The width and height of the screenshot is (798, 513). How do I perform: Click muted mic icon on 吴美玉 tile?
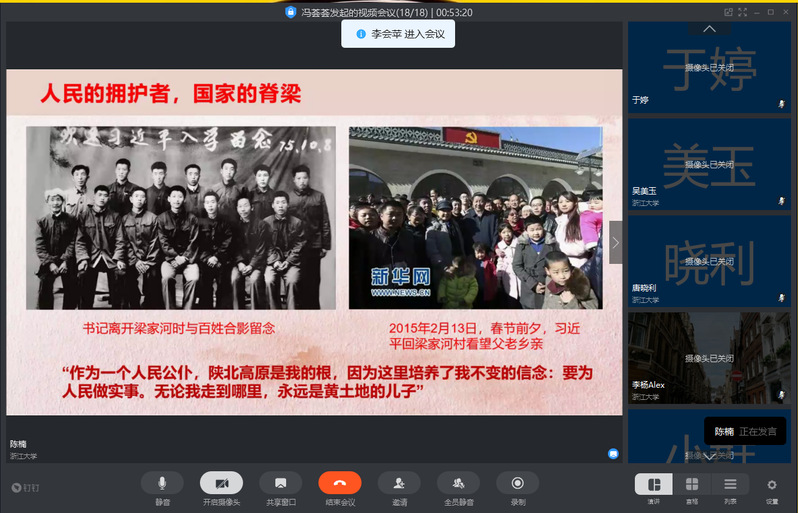(x=782, y=201)
